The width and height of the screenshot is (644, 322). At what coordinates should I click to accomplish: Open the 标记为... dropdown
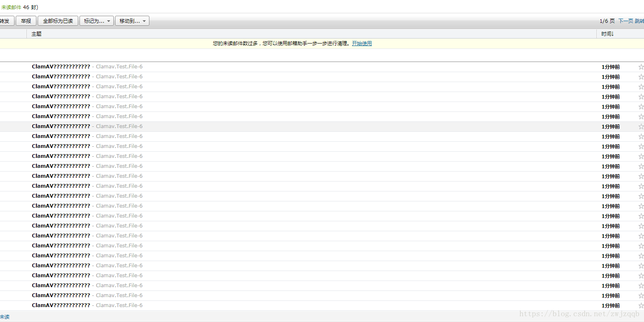pyautogui.click(x=96, y=21)
